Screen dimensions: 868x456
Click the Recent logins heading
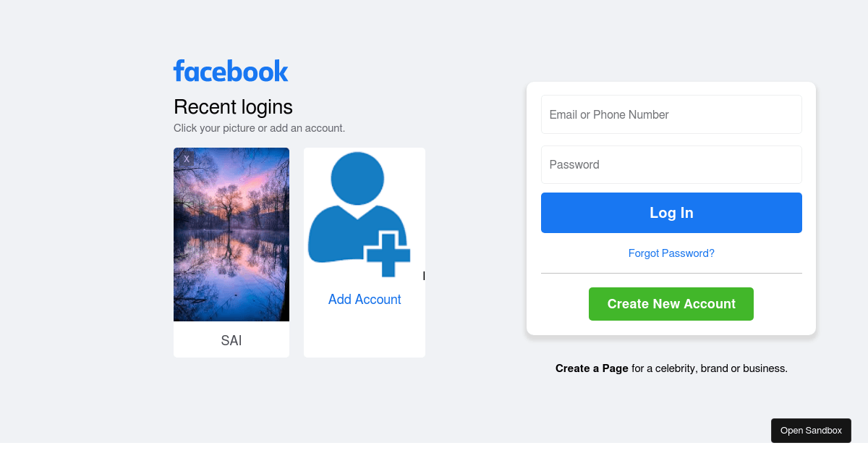click(x=233, y=107)
